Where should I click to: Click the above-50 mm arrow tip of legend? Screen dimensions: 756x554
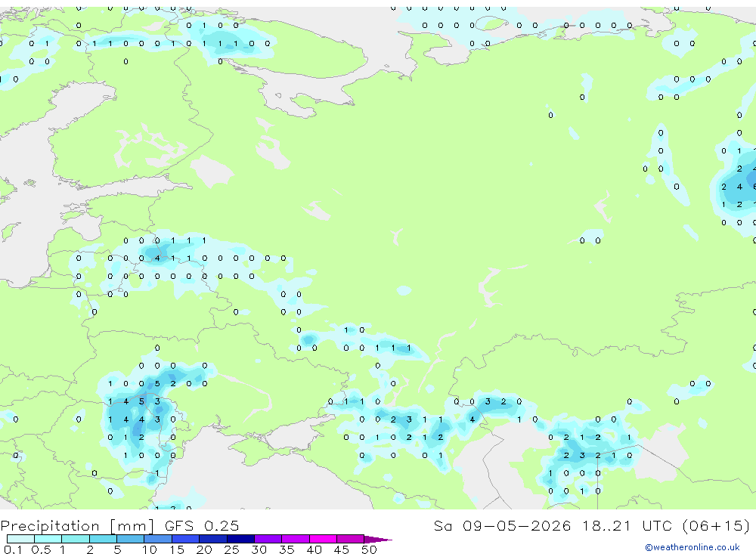(x=378, y=540)
